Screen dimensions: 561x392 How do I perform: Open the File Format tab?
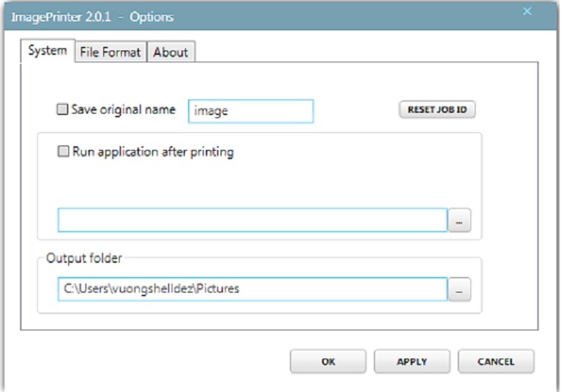(111, 52)
